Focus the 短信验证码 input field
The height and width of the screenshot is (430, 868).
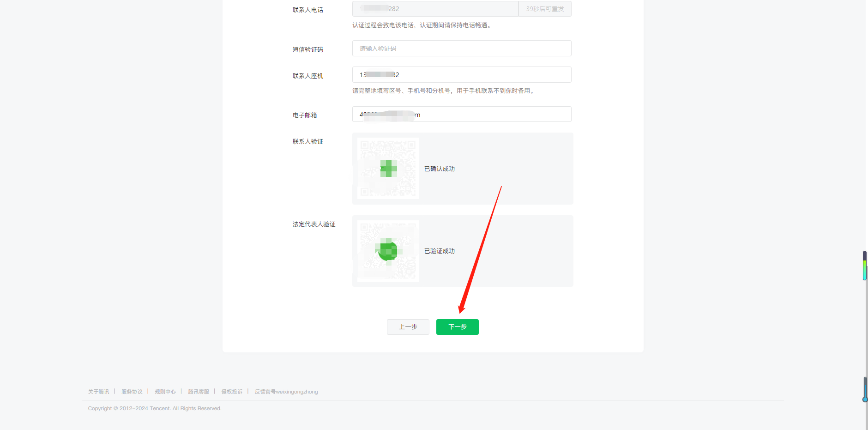462,48
